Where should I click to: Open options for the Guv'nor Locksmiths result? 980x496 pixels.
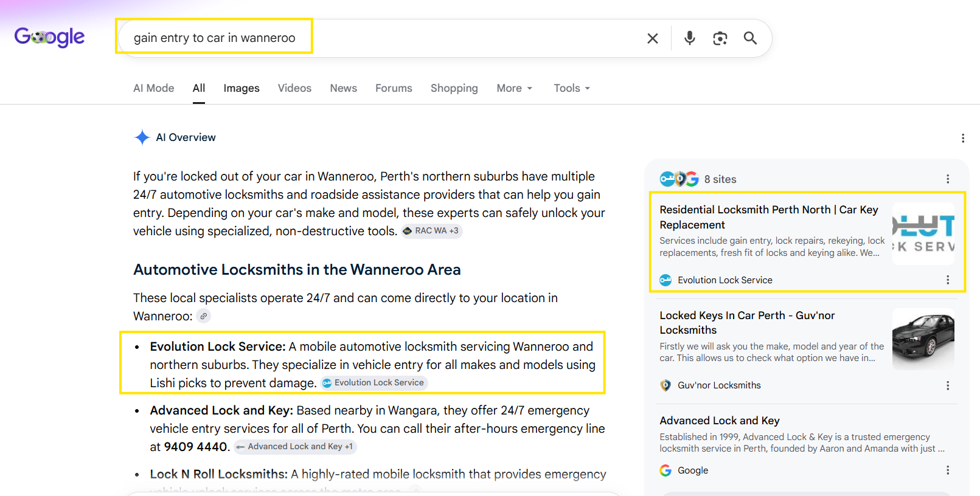click(948, 385)
